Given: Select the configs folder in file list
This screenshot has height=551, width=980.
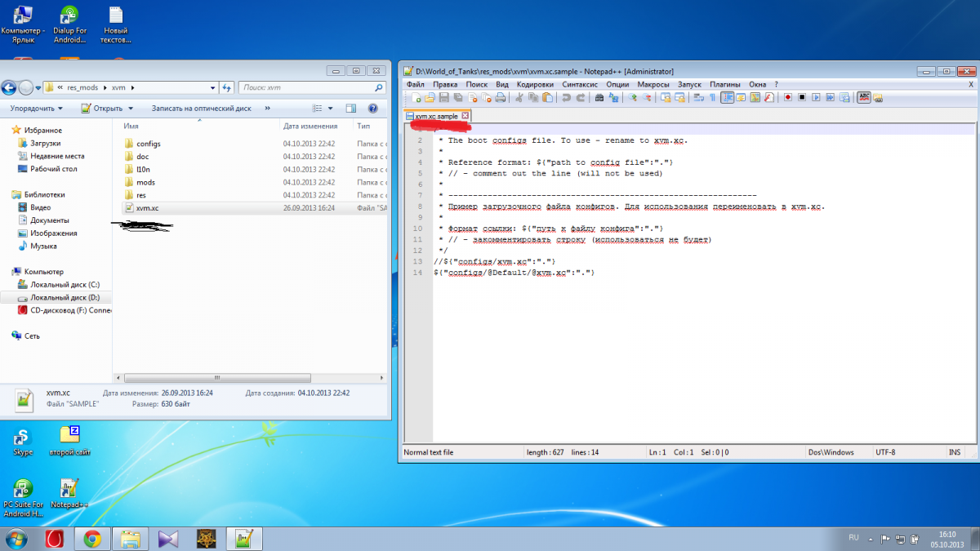Looking at the screenshot, I should coord(148,144).
